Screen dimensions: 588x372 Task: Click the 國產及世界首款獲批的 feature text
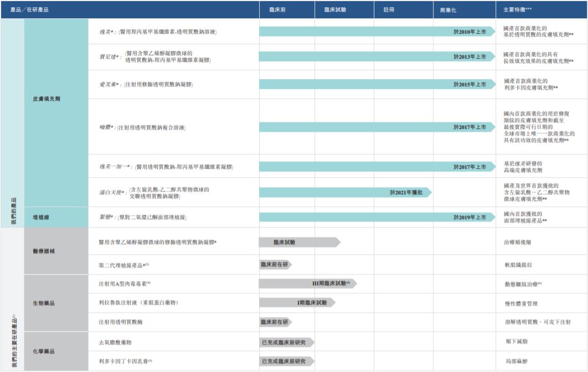531,185
